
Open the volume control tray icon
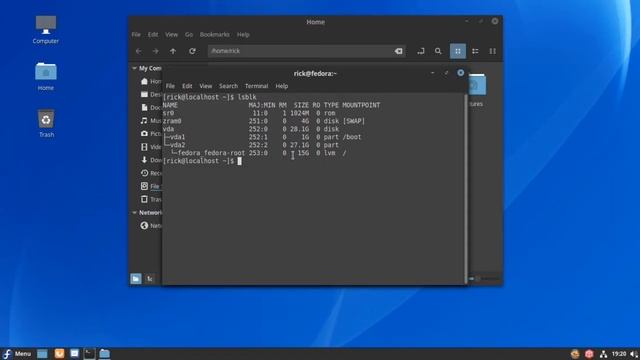click(634, 354)
